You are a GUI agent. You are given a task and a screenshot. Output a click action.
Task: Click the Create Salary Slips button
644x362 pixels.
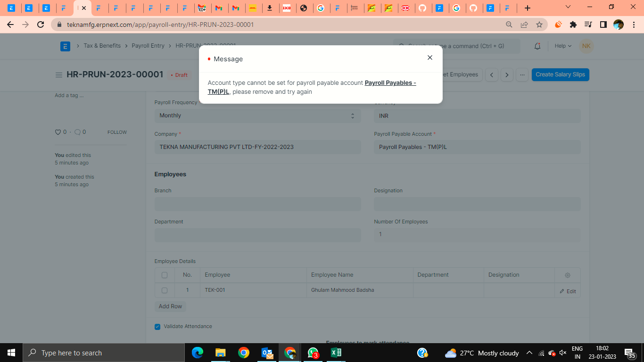pyautogui.click(x=560, y=74)
